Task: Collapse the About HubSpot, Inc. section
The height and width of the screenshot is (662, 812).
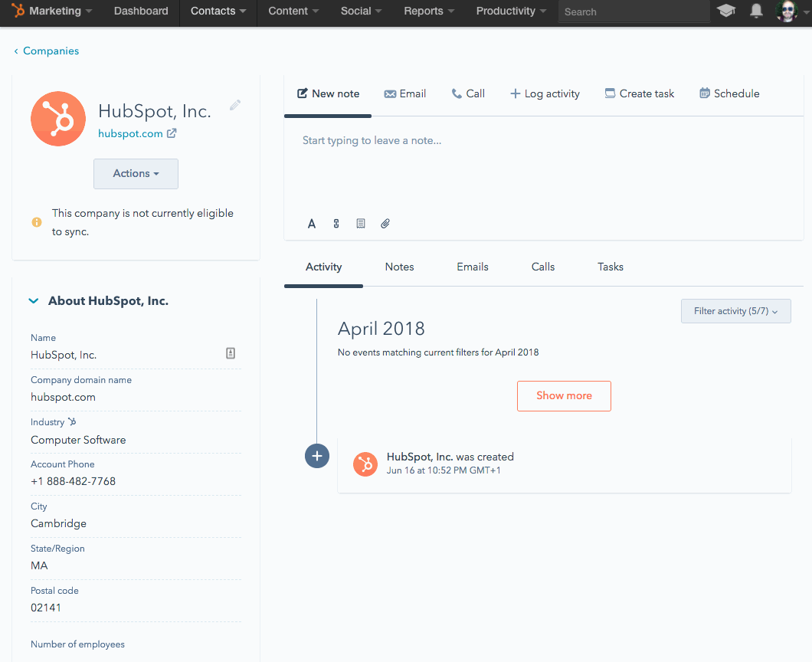Action: pos(34,301)
